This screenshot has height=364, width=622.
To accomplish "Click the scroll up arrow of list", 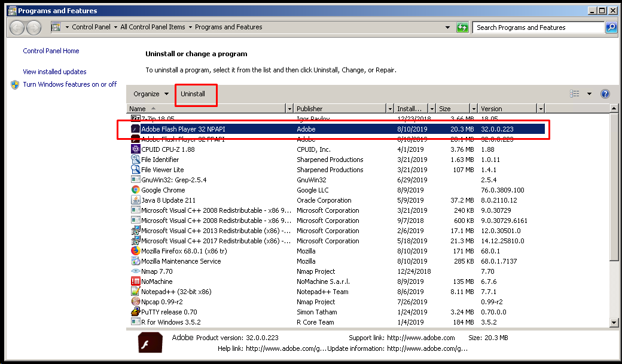I will (x=614, y=108).
